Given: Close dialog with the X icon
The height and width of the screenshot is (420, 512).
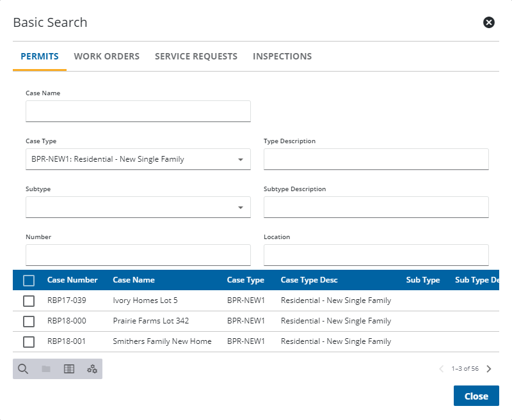Looking at the screenshot, I should (488, 23).
